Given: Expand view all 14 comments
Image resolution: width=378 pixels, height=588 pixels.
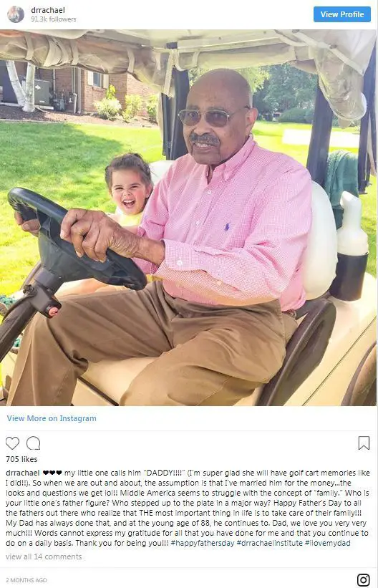Looking at the screenshot, I should [44, 556].
